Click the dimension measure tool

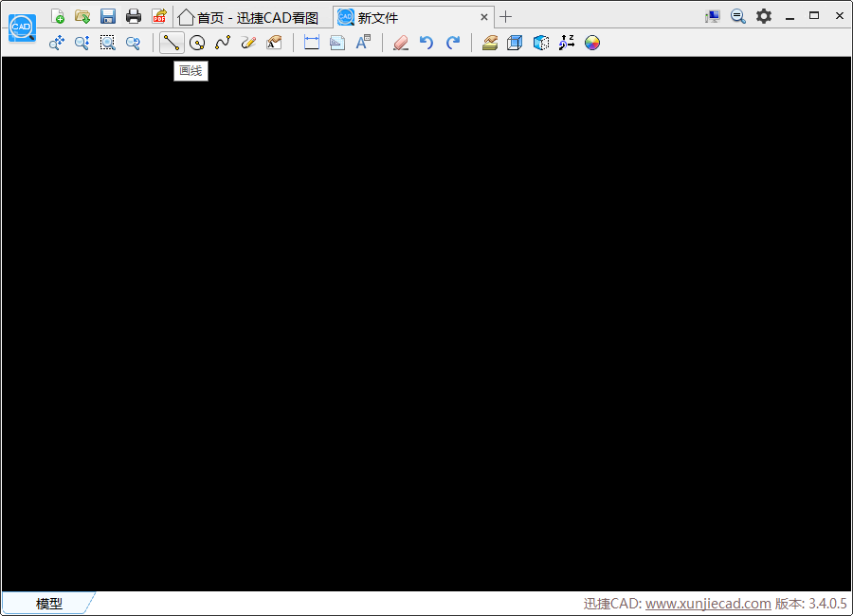click(x=311, y=43)
